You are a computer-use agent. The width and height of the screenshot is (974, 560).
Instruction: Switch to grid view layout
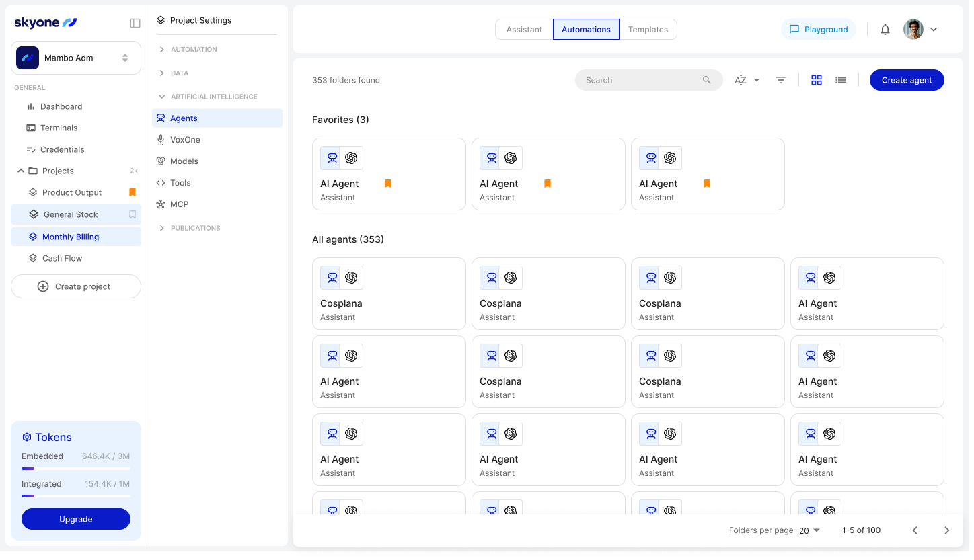[817, 80]
